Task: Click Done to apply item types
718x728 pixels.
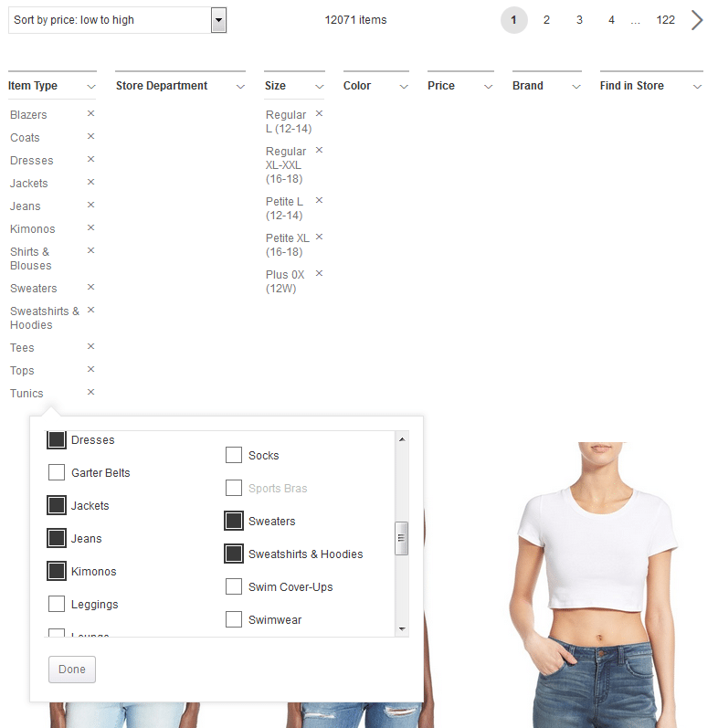Action: 72,669
